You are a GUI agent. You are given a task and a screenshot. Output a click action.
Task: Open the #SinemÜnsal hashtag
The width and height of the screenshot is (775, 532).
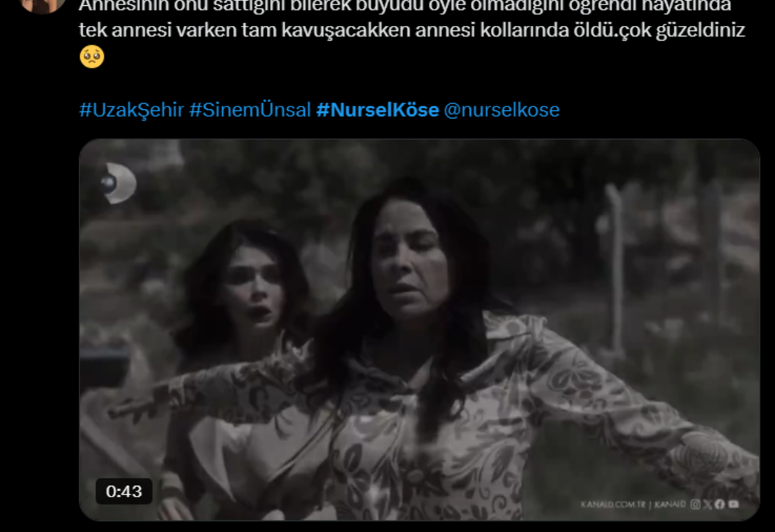pyautogui.click(x=250, y=110)
